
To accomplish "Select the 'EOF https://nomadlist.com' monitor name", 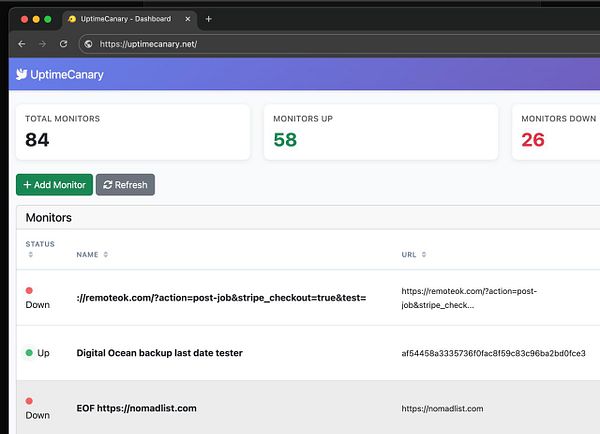I will (x=136, y=408).
